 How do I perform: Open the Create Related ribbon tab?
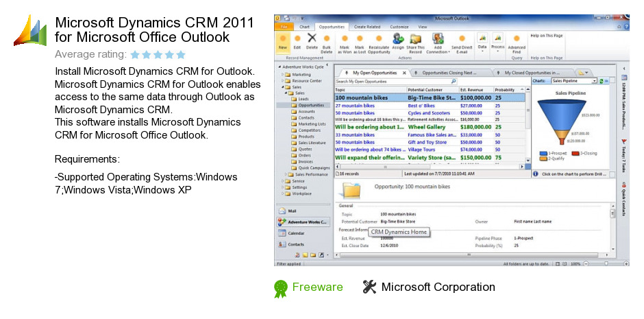point(367,27)
